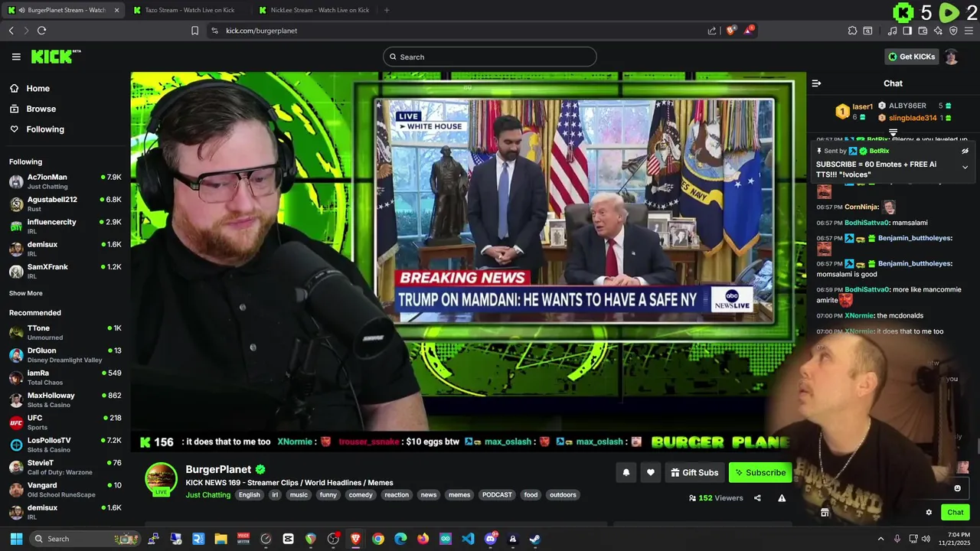Go back in browser history
This screenshot has height=551, width=980.
tap(11, 31)
